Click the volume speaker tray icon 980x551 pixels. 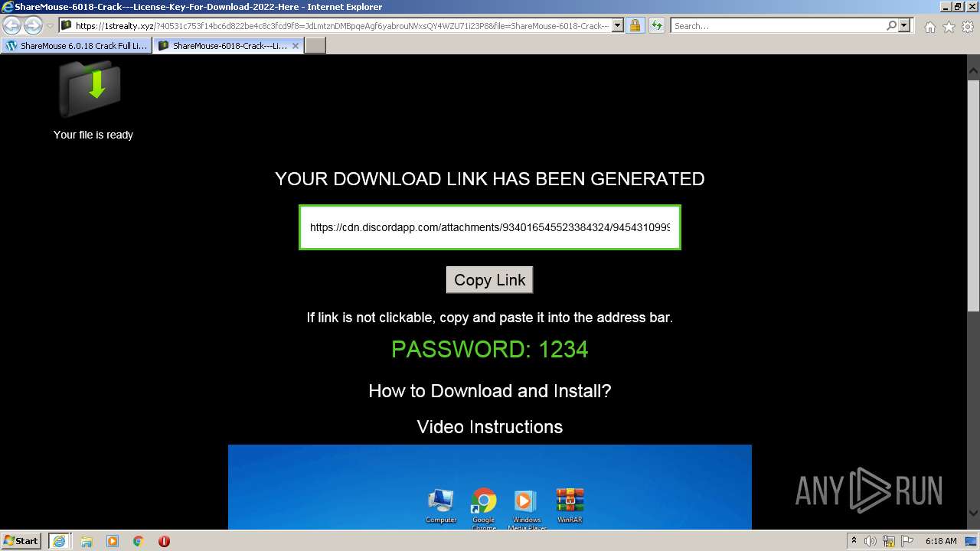pos(871,541)
